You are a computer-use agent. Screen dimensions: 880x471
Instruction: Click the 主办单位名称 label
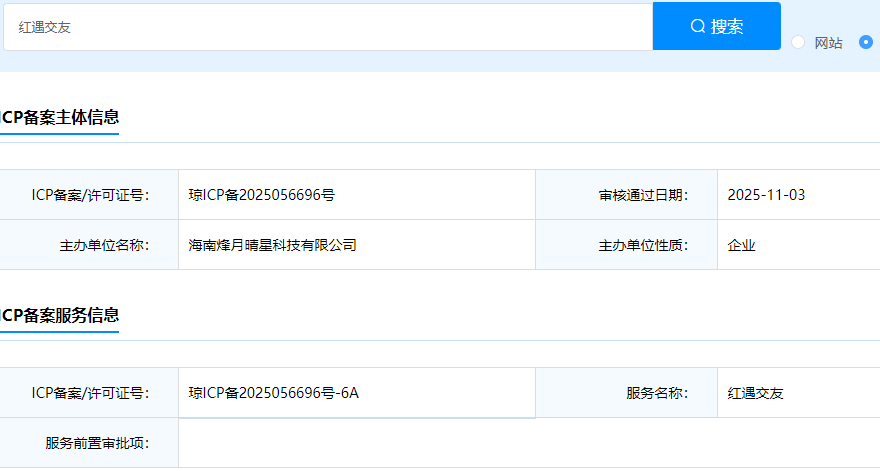pyautogui.click(x=104, y=245)
